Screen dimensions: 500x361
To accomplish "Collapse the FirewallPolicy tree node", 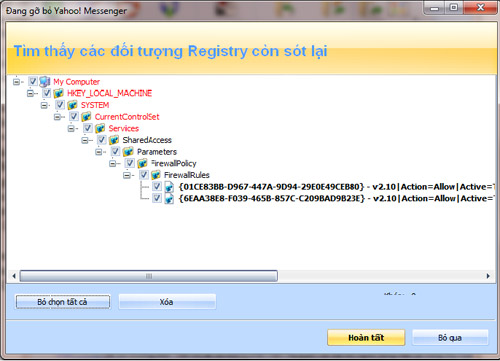I will click(x=113, y=164).
